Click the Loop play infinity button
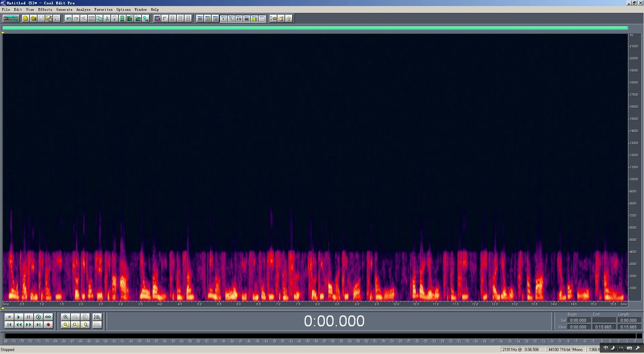Image resolution: width=644 pixels, height=354 pixels. [48, 317]
